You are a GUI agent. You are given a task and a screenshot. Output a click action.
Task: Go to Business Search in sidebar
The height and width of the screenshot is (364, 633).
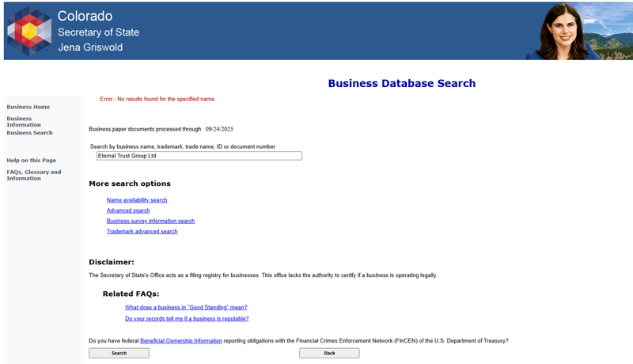pyautogui.click(x=29, y=133)
